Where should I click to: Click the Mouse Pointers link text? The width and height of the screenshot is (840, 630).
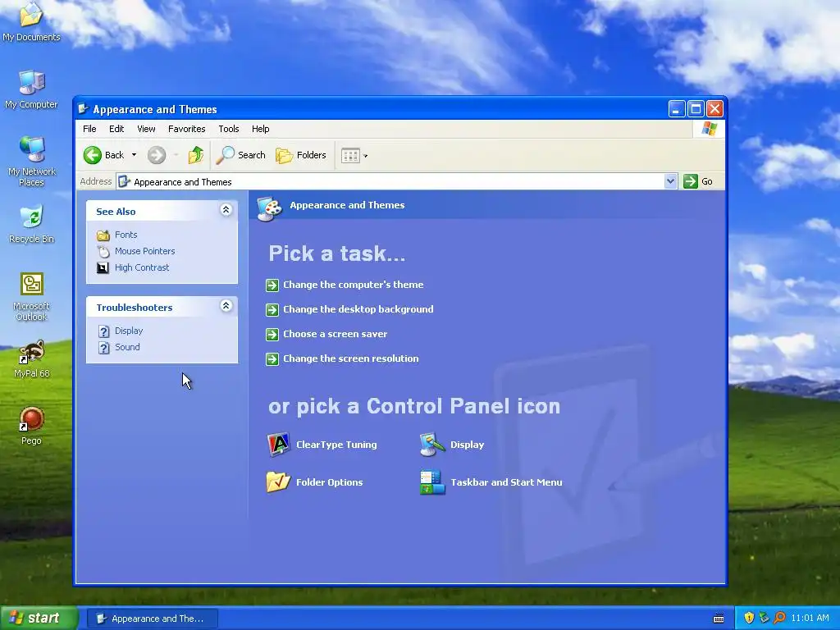coord(144,251)
